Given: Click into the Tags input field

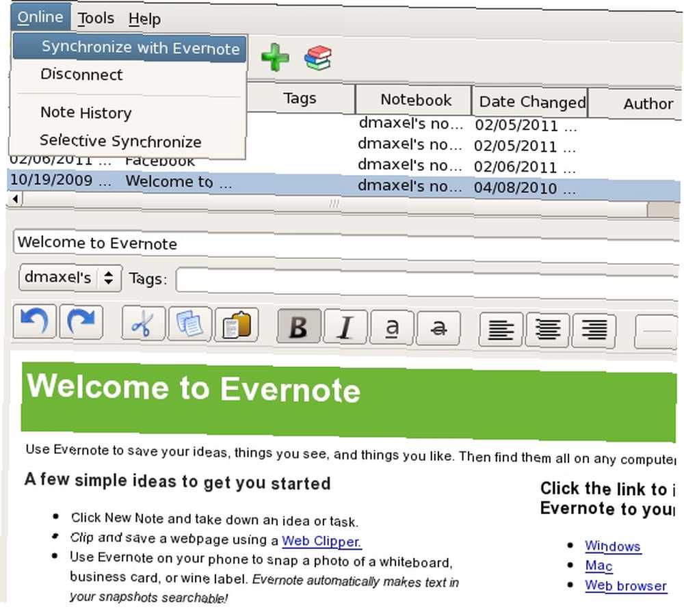Looking at the screenshot, I should tap(427, 283).
